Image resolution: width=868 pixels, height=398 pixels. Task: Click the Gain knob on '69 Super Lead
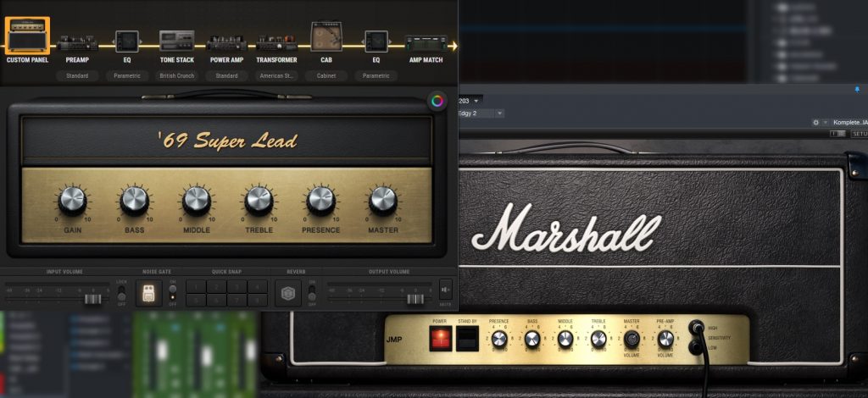tap(72, 201)
